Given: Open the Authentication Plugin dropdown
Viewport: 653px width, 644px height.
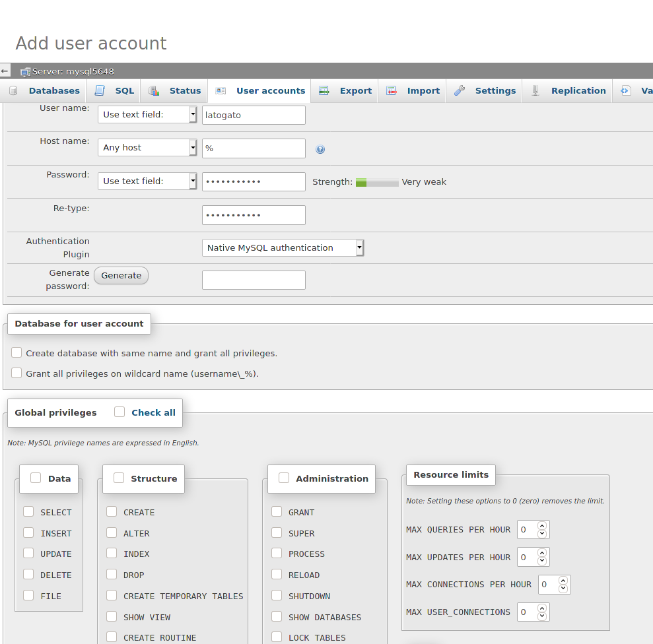Looking at the screenshot, I should pos(283,248).
